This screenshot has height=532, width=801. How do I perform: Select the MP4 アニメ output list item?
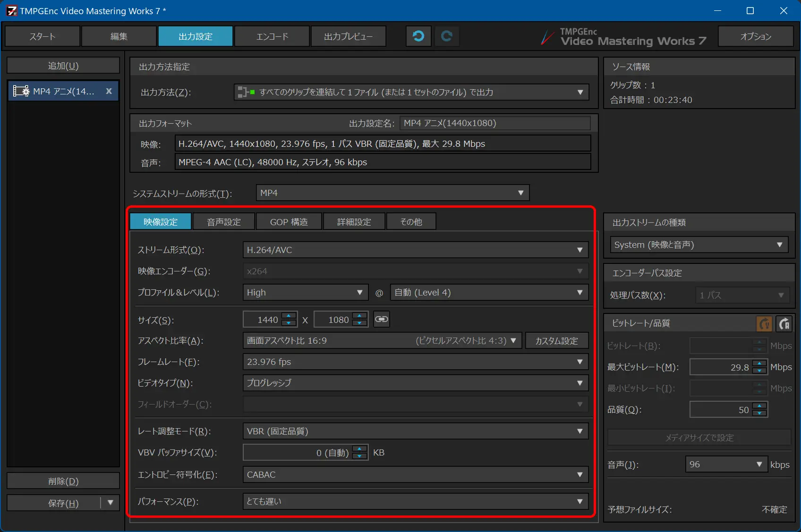pyautogui.click(x=63, y=91)
